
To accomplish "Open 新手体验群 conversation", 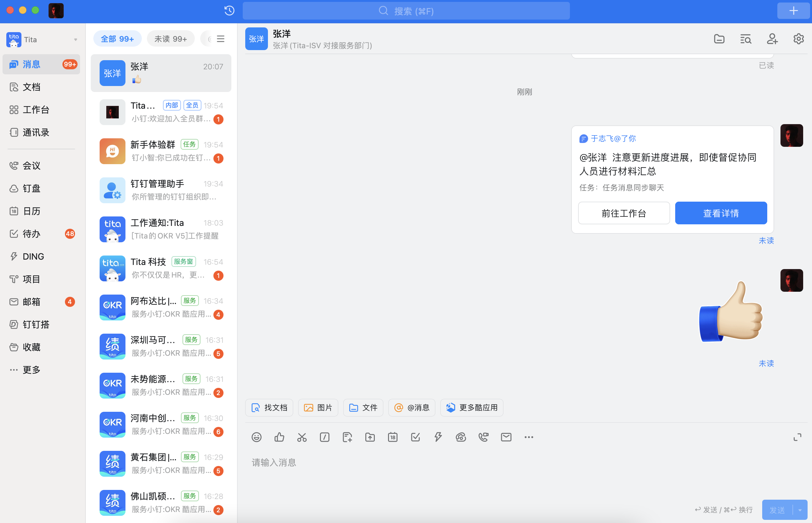I will click(161, 151).
